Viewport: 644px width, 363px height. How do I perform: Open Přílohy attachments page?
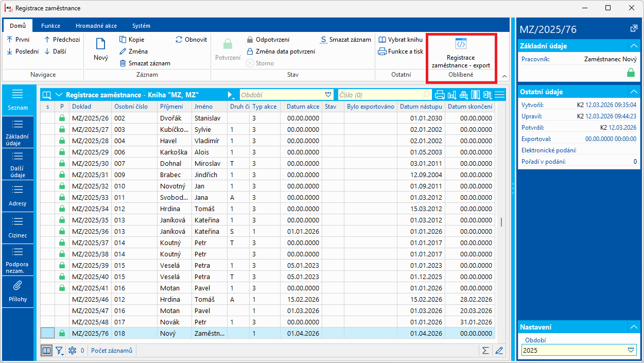(x=18, y=292)
